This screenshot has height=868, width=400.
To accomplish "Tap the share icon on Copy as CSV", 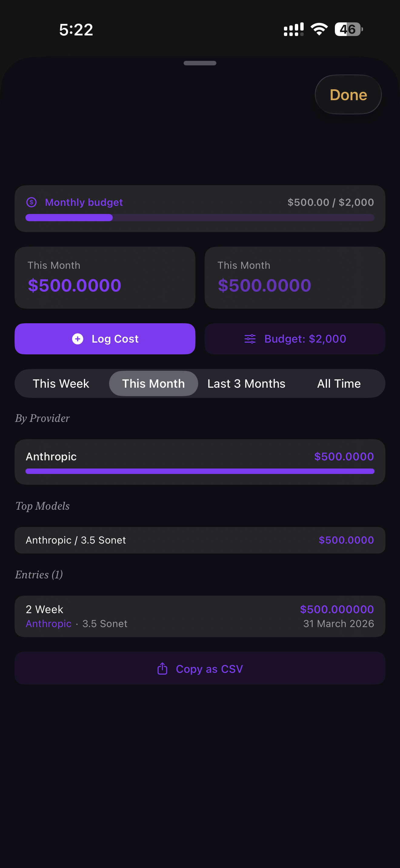I will tap(162, 669).
